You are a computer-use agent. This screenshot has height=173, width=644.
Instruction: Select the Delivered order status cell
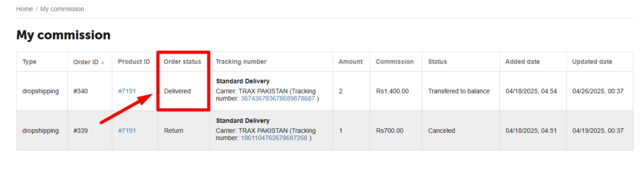(x=177, y=91)
